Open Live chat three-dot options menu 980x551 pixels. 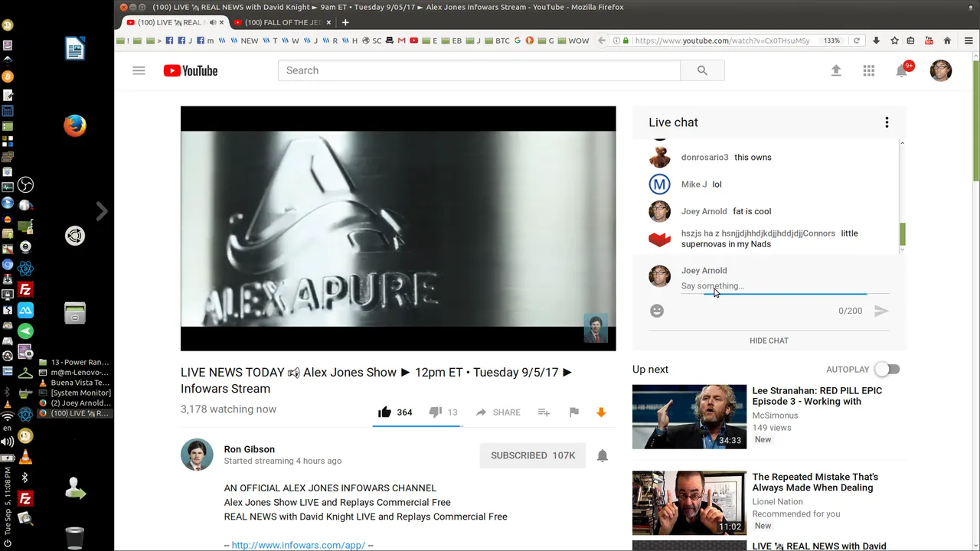coord(887,122)
